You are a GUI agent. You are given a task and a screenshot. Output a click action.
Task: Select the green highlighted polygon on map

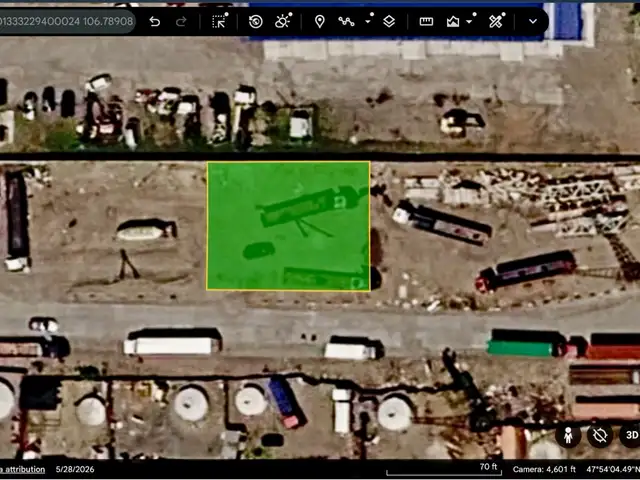[x=289, y=226]
